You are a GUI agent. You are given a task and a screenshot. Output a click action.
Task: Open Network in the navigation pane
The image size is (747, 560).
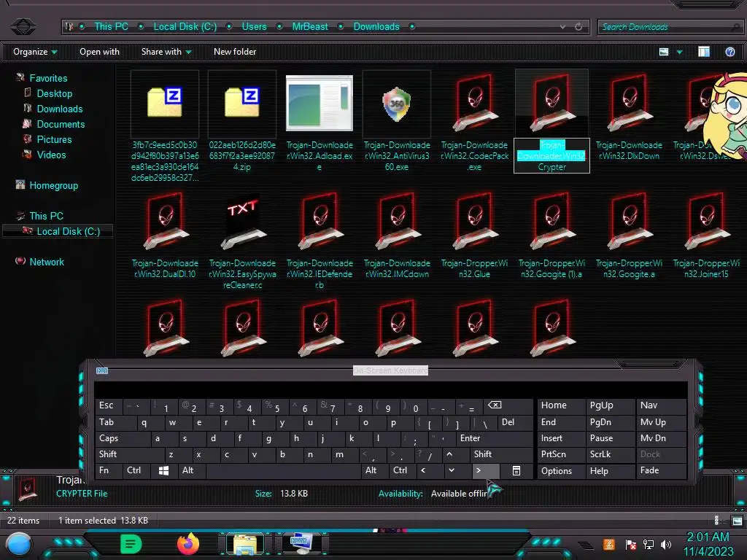click(x=47, y=262)
